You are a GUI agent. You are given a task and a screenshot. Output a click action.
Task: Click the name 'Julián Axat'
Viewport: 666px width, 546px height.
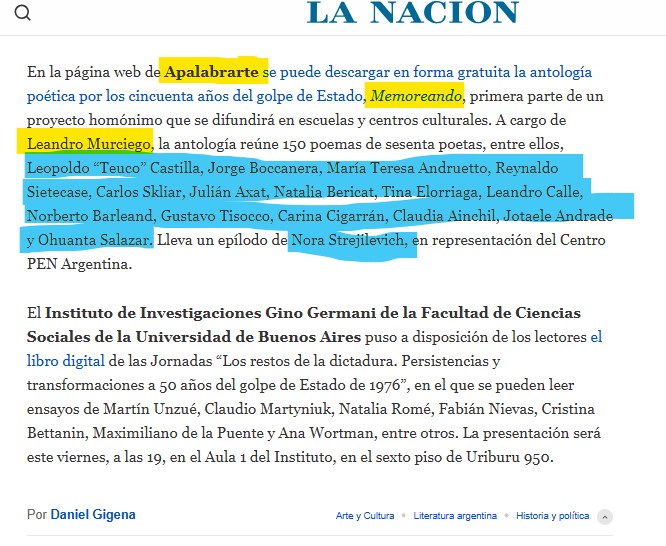coord(228,192)
